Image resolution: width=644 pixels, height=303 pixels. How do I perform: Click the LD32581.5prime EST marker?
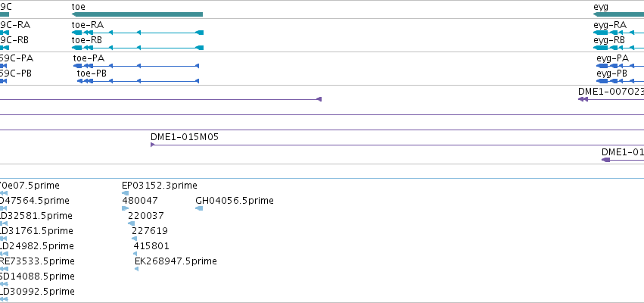pyautogui.click(x=4, y=223)
